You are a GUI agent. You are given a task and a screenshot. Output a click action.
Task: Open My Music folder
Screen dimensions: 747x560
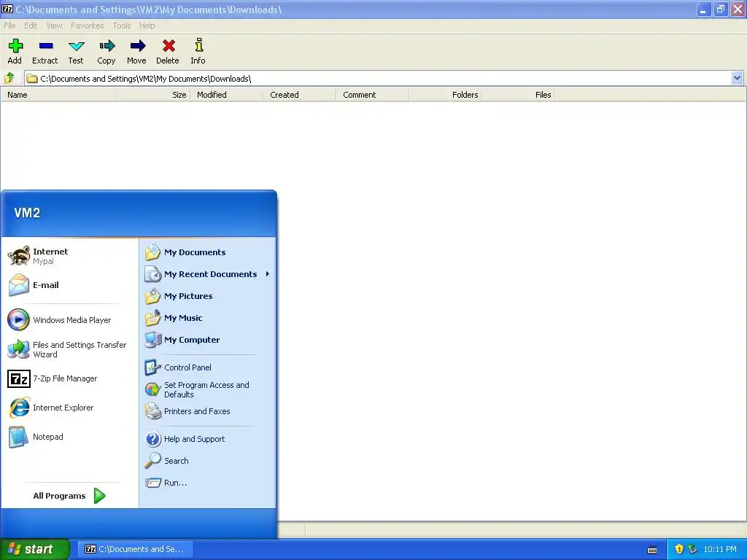(174, 318)
